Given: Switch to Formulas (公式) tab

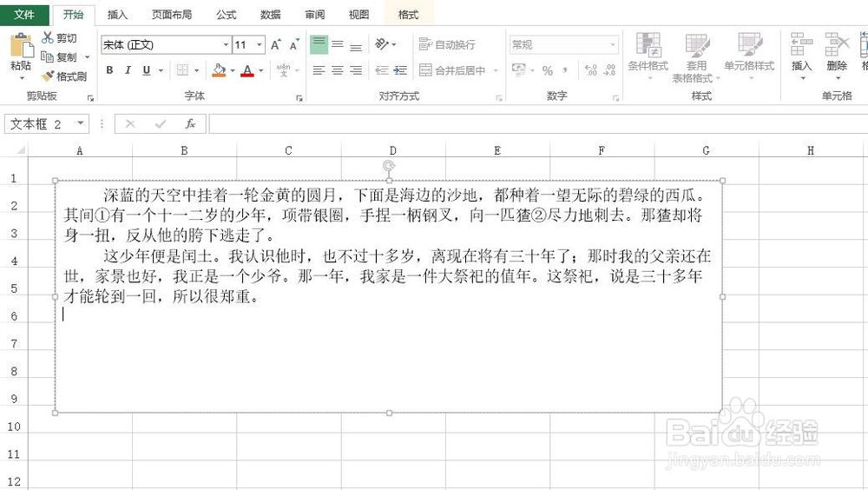Looking at the screenshot, I should click(x=226, y=15).
